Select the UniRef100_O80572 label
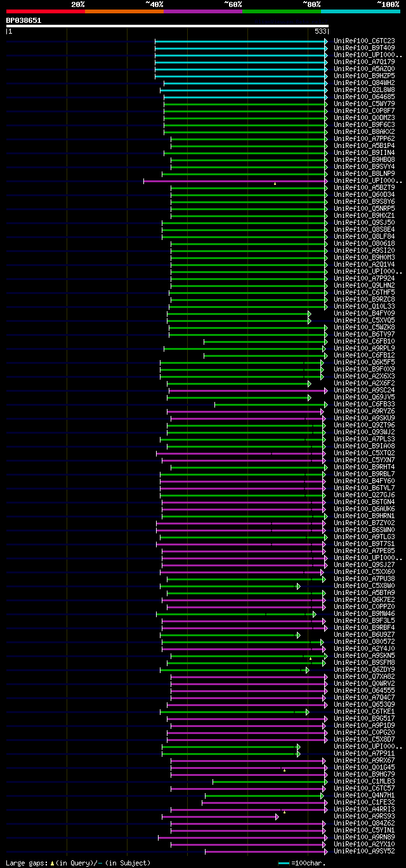Image resolution: width=406 pixels, height=868 pixels. point(364,642)
